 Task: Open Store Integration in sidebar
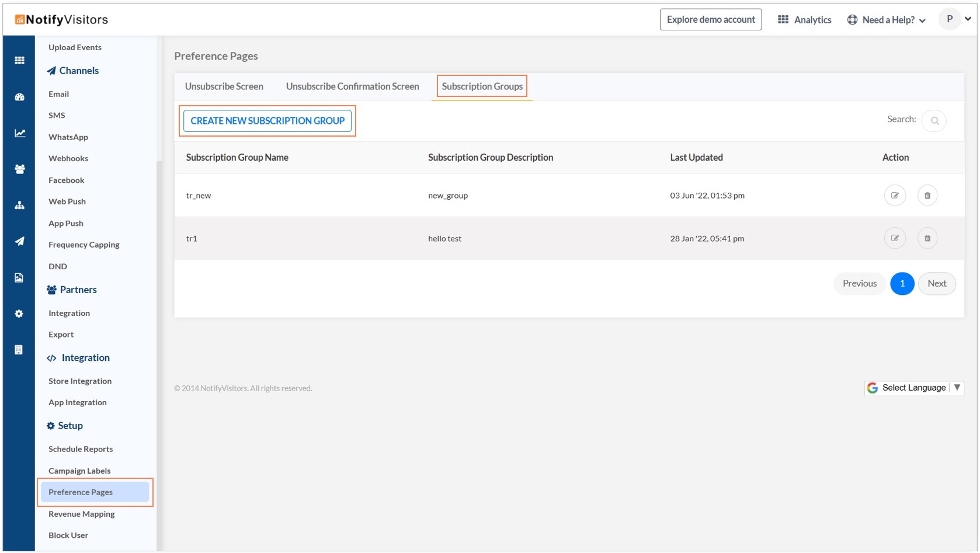80,381
